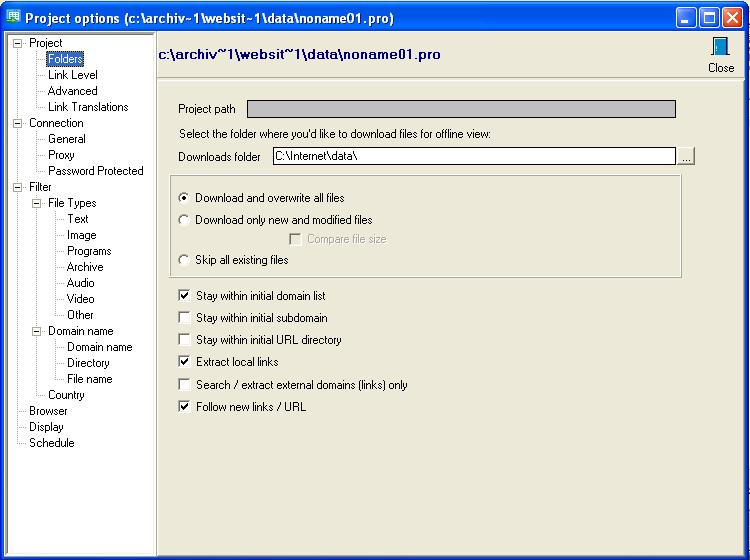Open the Proxy settings page

[x=61, y=155]
